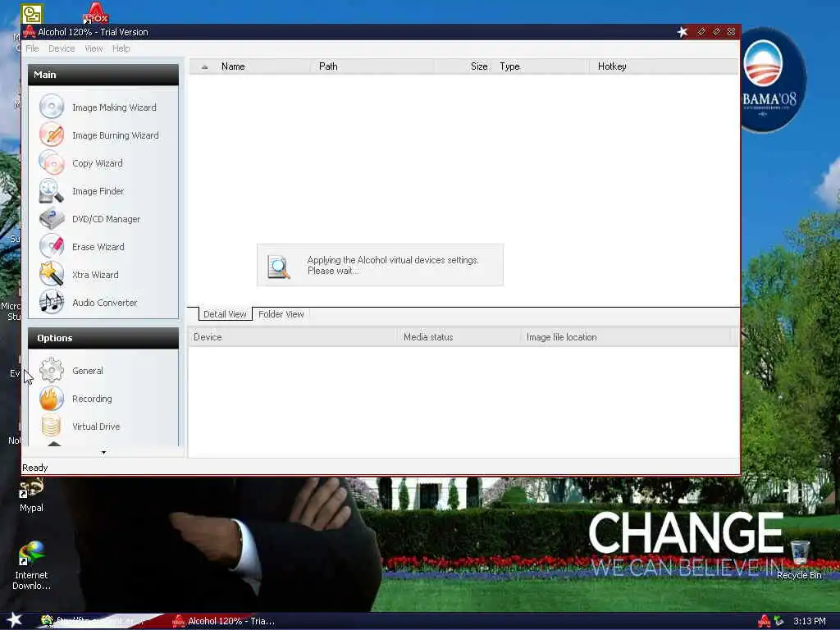840x630 pixels.
Task: Click the Recording option label
Action: (x=92, y=399)
